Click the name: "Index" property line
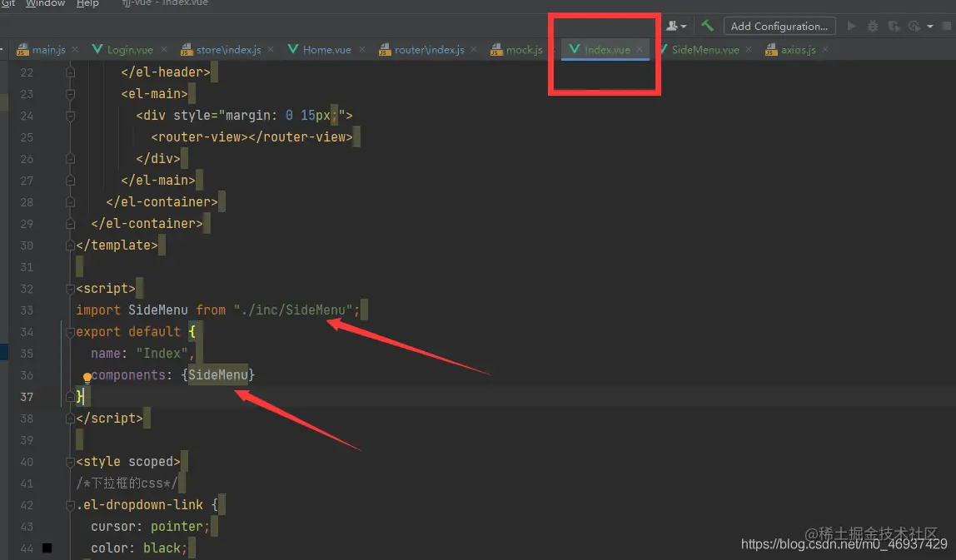This screenshot has width=956, height=560. point(142,354)
